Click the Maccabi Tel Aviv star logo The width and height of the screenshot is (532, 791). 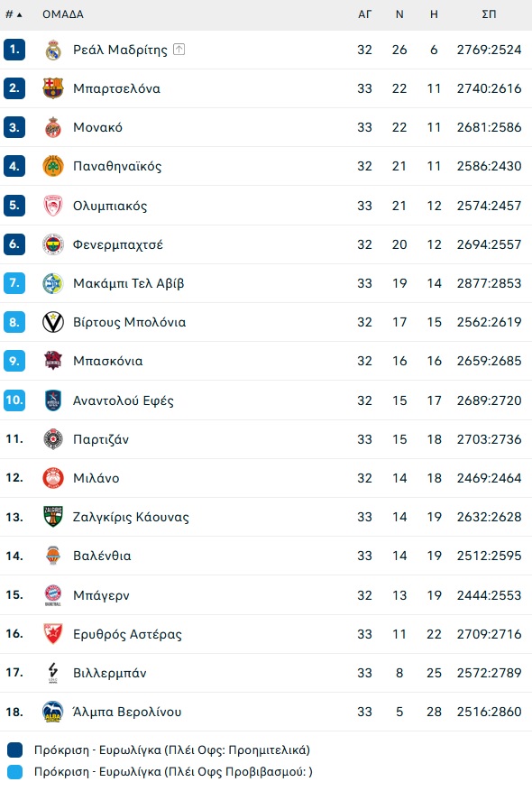point(53,283)
